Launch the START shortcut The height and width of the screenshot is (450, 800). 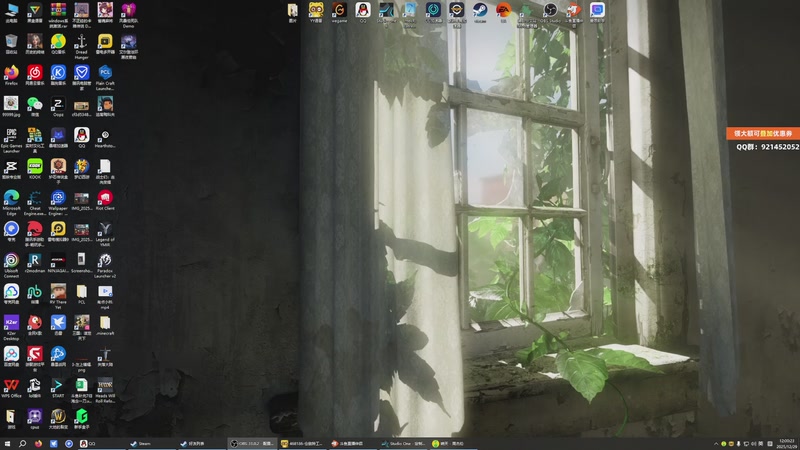[58, 388]
